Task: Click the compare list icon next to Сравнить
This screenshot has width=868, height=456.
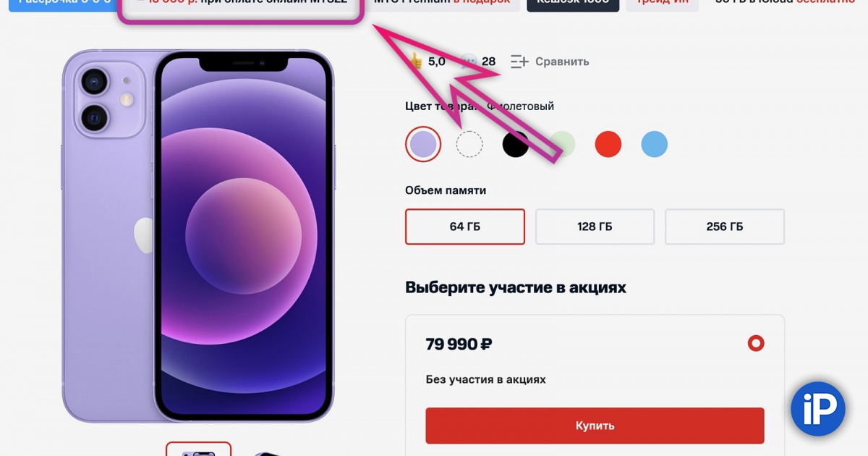Action: point(519,62)
